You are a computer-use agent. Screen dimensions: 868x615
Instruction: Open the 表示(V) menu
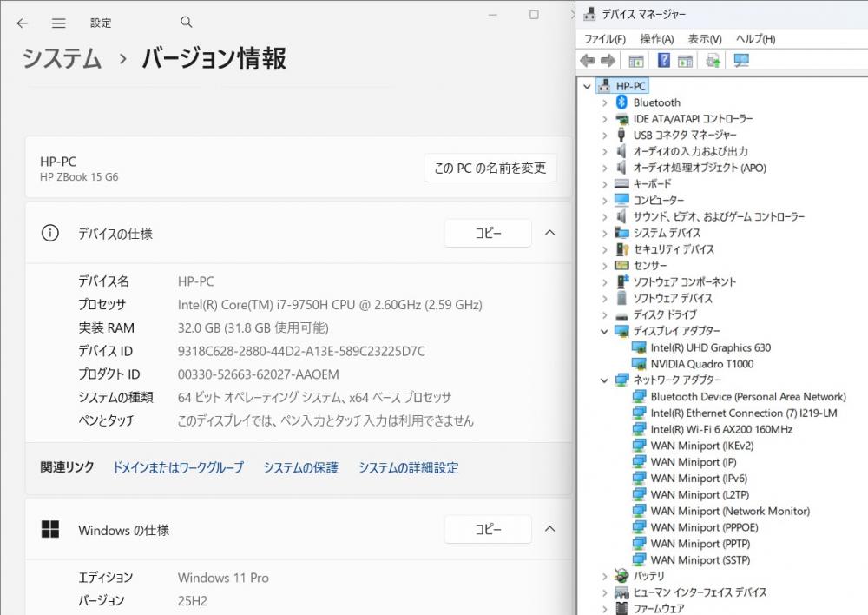(705, 39)
